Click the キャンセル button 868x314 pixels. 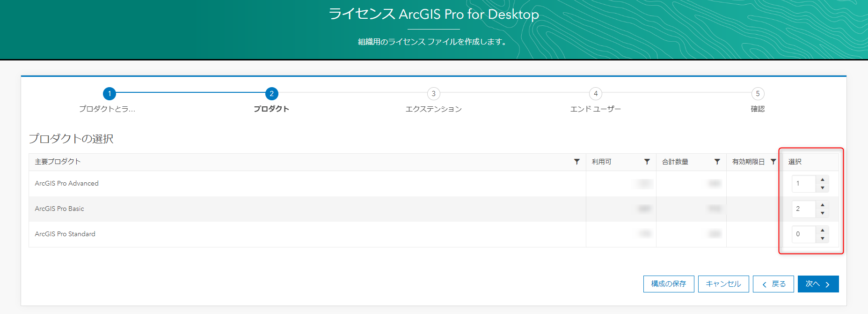click(723, 284)
